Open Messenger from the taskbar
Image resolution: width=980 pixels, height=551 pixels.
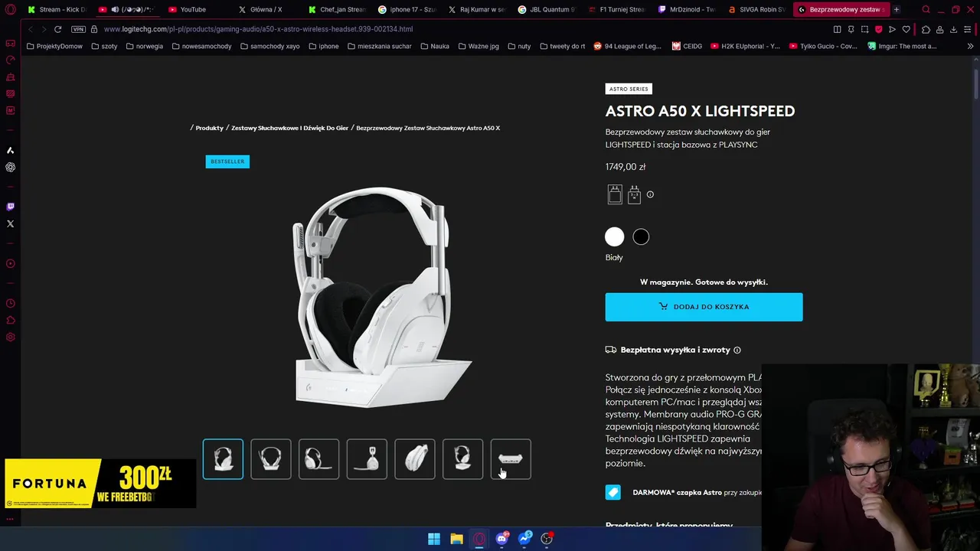pyautogui.click(x=524, y=539)
